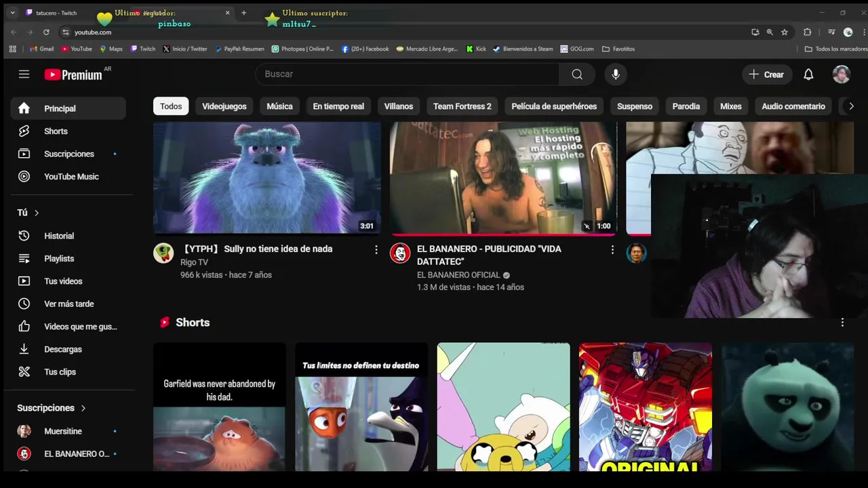Go back in browser history
This screenshot has height=488, width=868.
(14, 32)
